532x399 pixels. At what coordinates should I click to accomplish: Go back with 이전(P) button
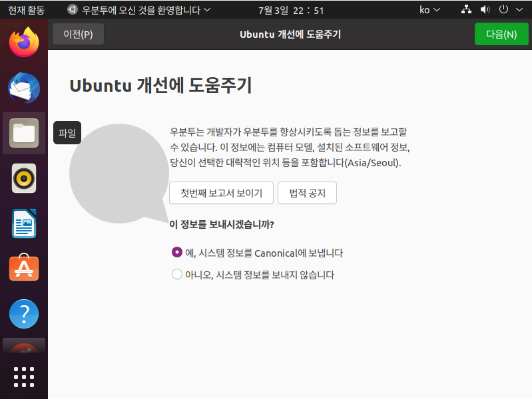(78, 34)
